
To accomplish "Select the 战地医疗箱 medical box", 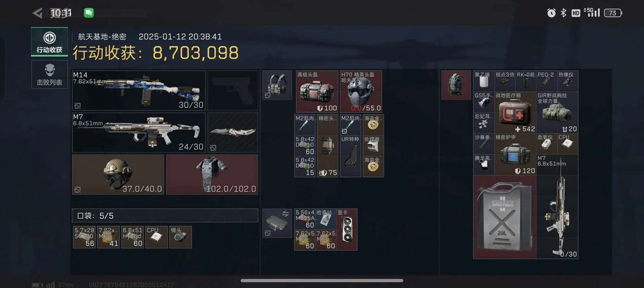I will coord(515,112).
